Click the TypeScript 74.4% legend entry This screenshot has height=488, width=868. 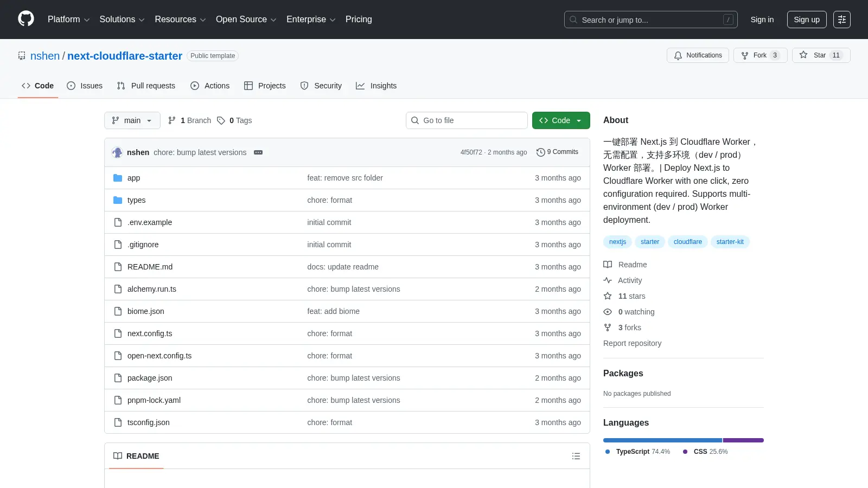(x=638, y=452)
